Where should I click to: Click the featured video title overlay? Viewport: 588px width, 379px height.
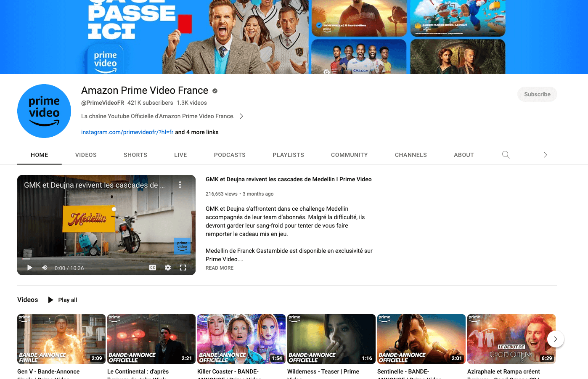click(x=95, y=185)
